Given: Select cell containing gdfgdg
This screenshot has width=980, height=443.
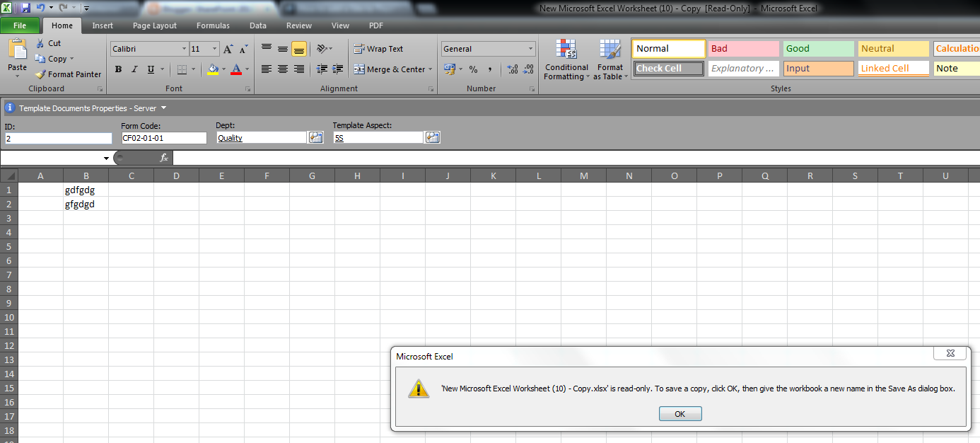Looking at the screenshot, I should pos(86,190).
